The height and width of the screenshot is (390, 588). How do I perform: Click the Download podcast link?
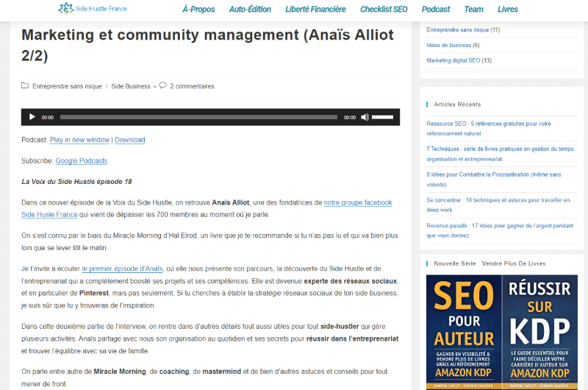pos(130,140)
